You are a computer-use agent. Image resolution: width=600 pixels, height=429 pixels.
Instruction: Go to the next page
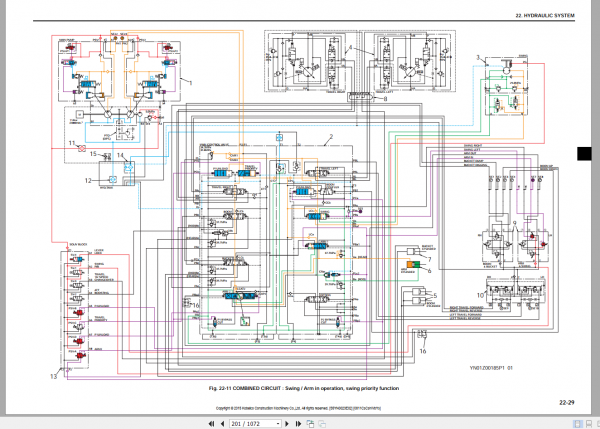[287, 424]
